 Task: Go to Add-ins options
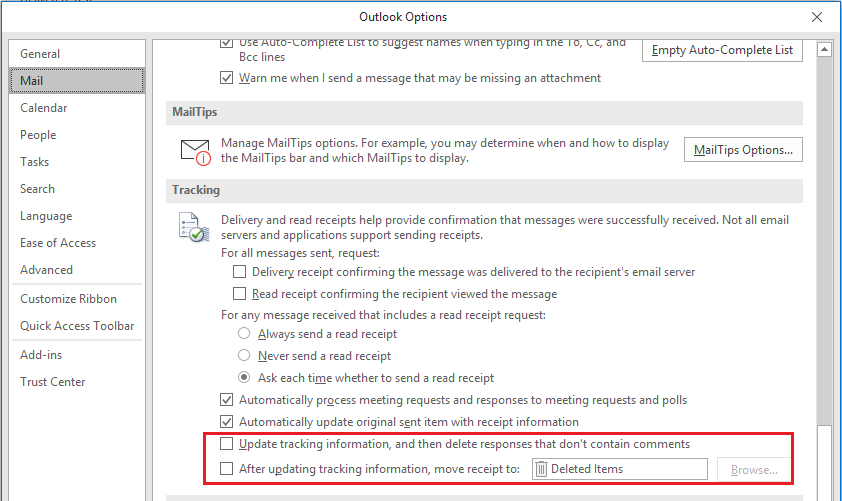tap(77, 354)
